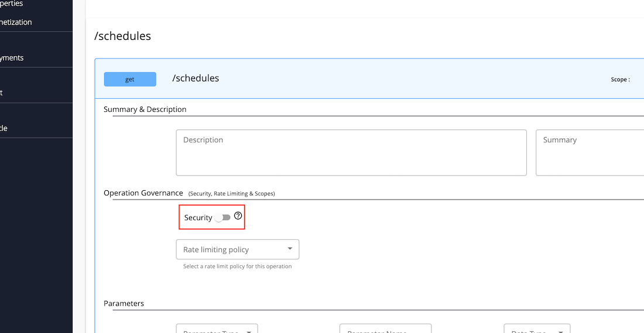This screenshot has width=644, height=333.
Task: Focus the Summary text field
Action: (589, 153)
